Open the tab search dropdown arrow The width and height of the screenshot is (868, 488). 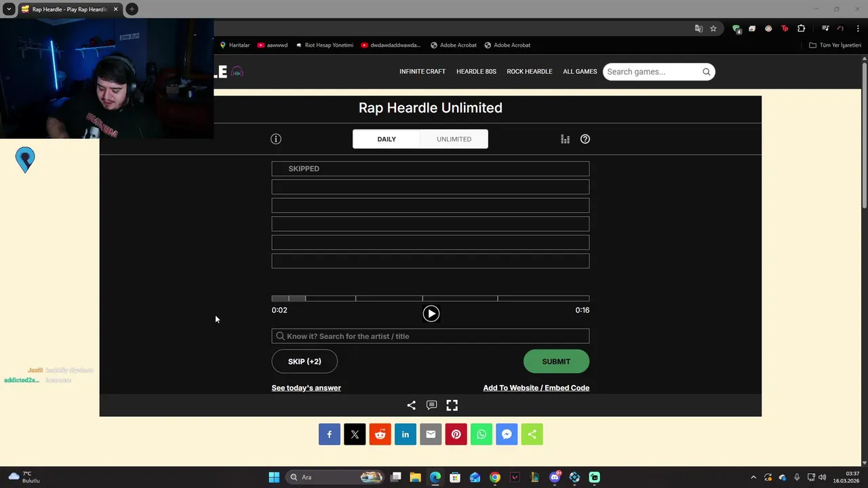point(9,9)
